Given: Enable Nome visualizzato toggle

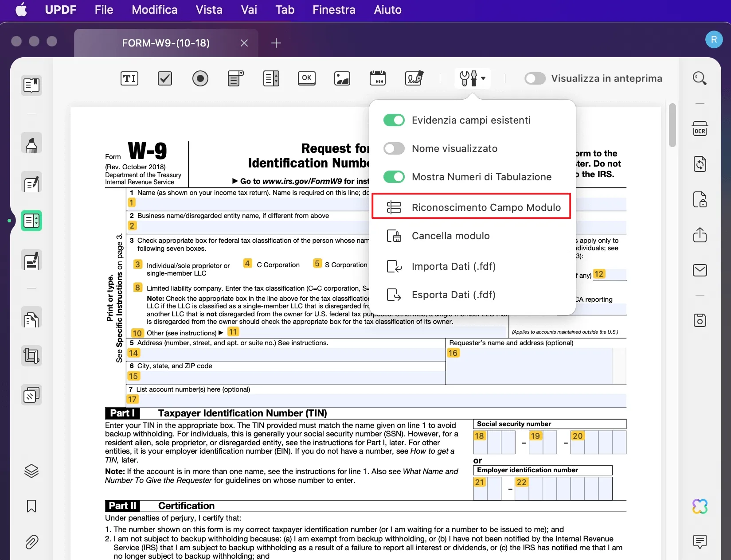Looking at the screenshot, I should pyautogui.click(x=394, y=148).
